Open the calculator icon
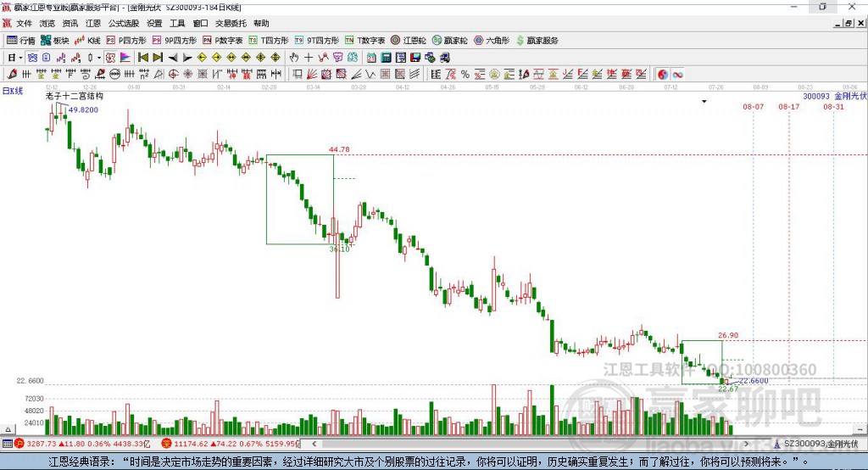This screenshot has width=868, height=470. 387,58
